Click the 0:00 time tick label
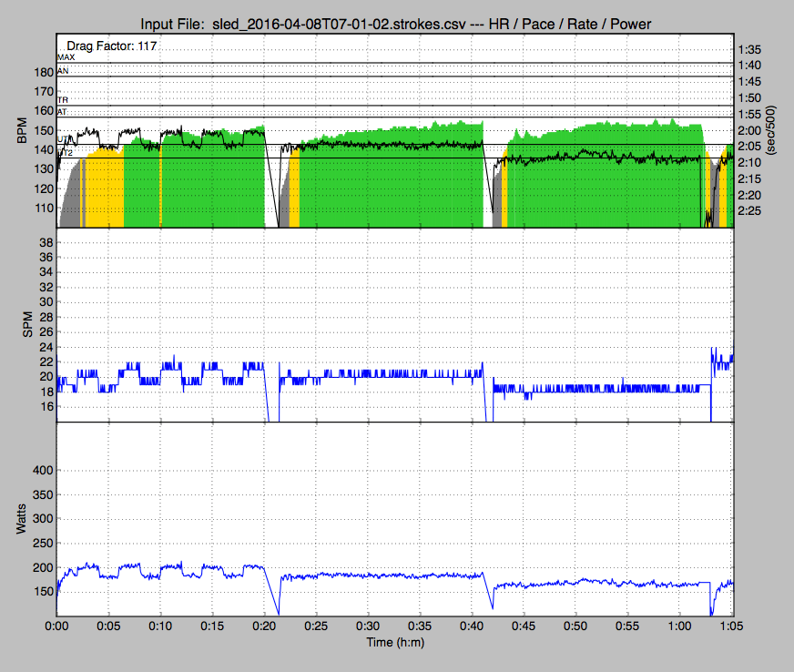The width and height of the screenshot is (794, 672). (x=57, y=627)
